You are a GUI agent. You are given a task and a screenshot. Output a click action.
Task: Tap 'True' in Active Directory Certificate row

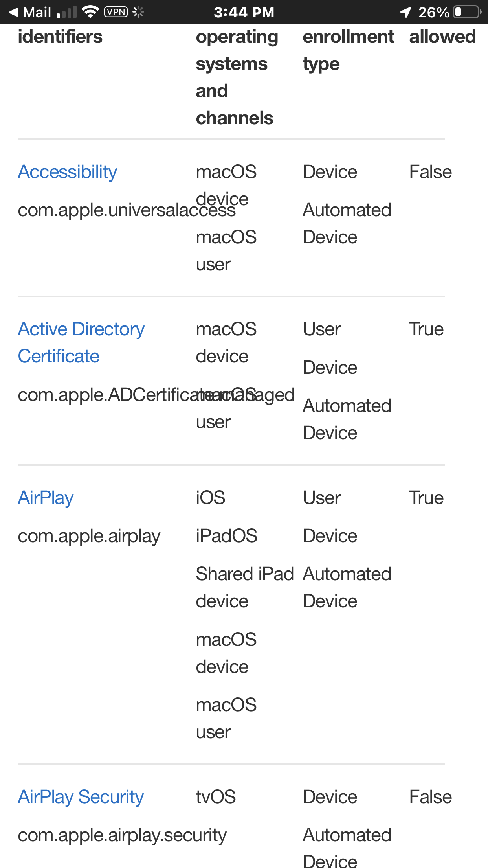426,329
